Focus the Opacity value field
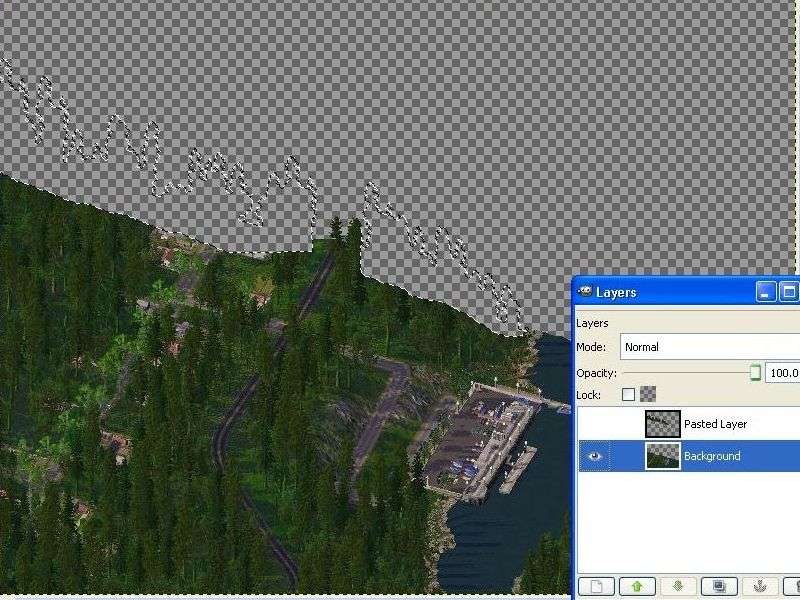Viewport: 800px width, 600px height. [783, 373]
